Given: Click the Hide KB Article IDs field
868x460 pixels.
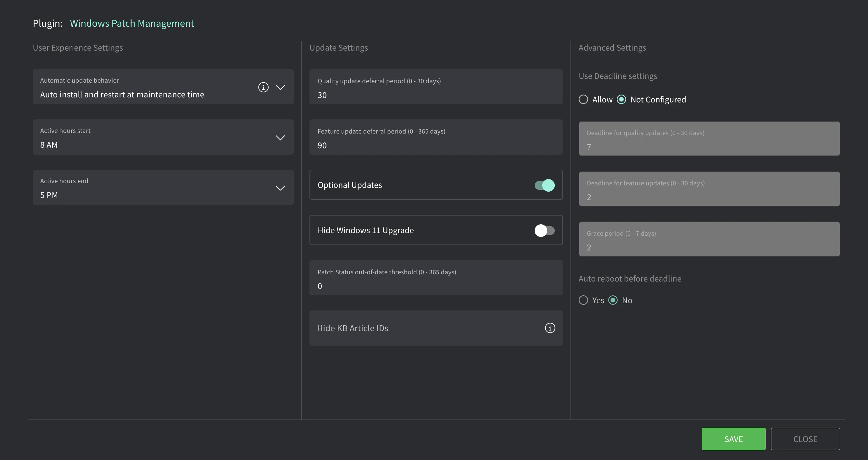Looking at the screenshot, I should [425, 328].
